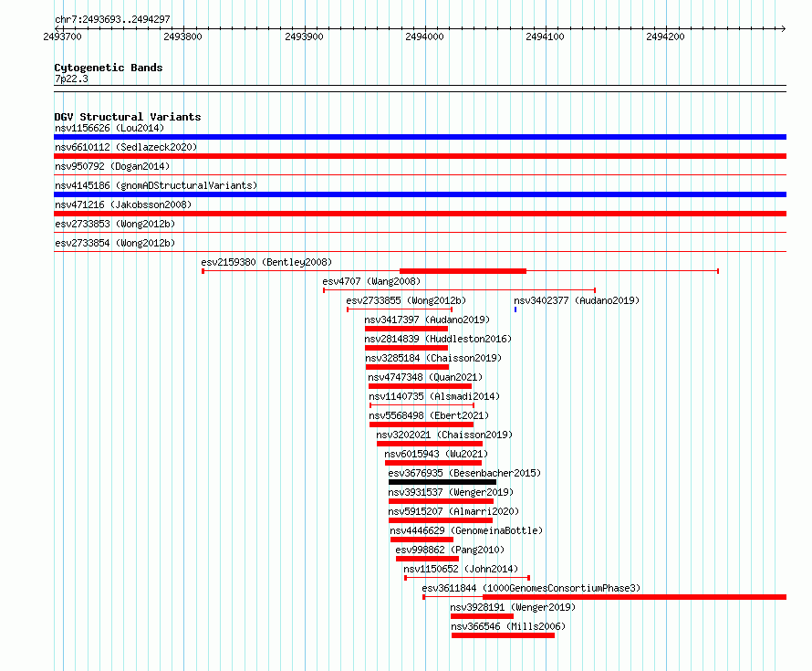
Task: Click the 2494200 ruler position label
Action: click(665, 37)
